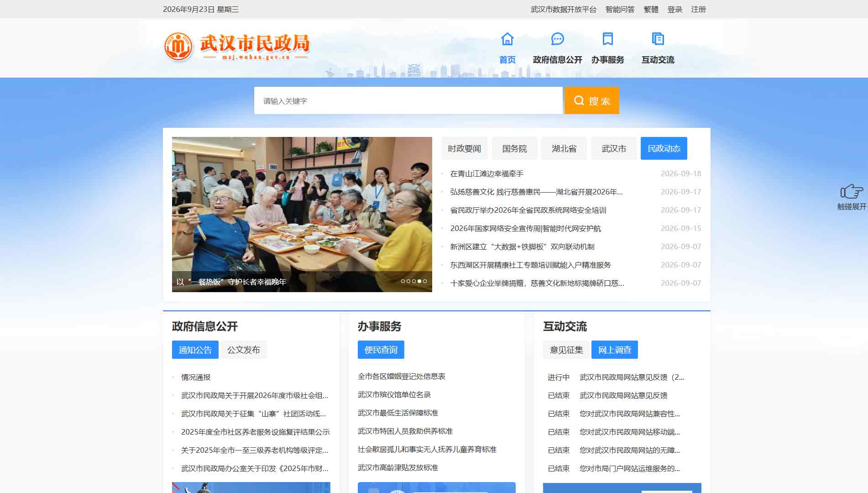868x493 pixels.
Task: Switch to the 时政要闻 tab
Action: coord(464,148)
